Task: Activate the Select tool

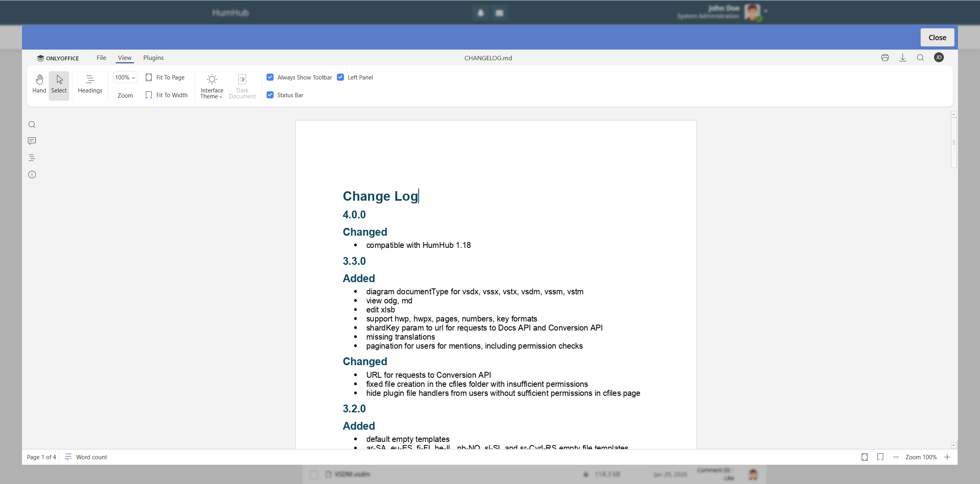Action: 59,85
